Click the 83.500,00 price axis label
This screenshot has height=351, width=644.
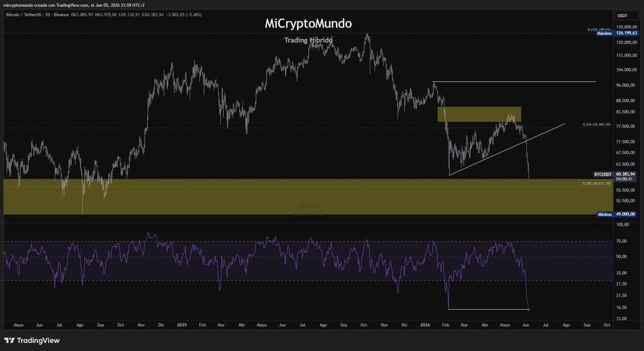point(626,112)
